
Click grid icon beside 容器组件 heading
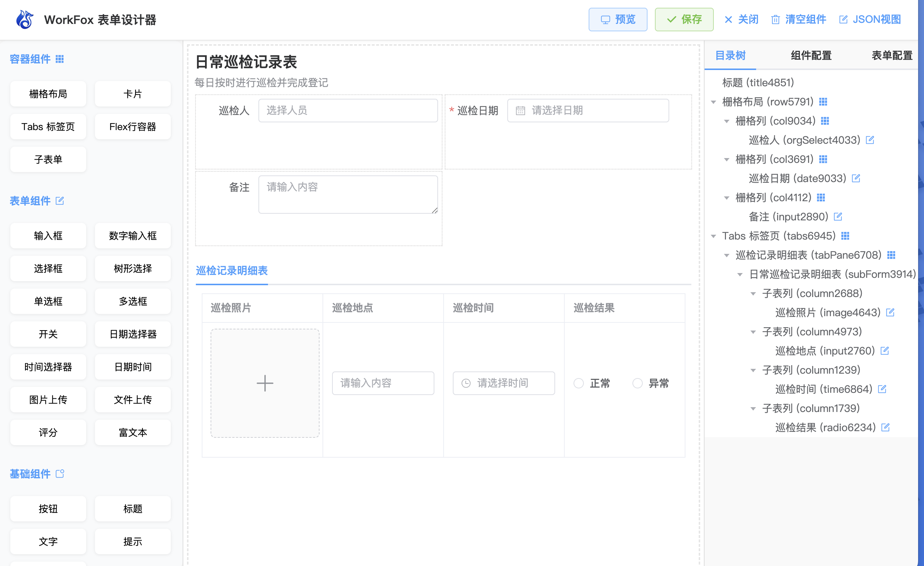60,59
